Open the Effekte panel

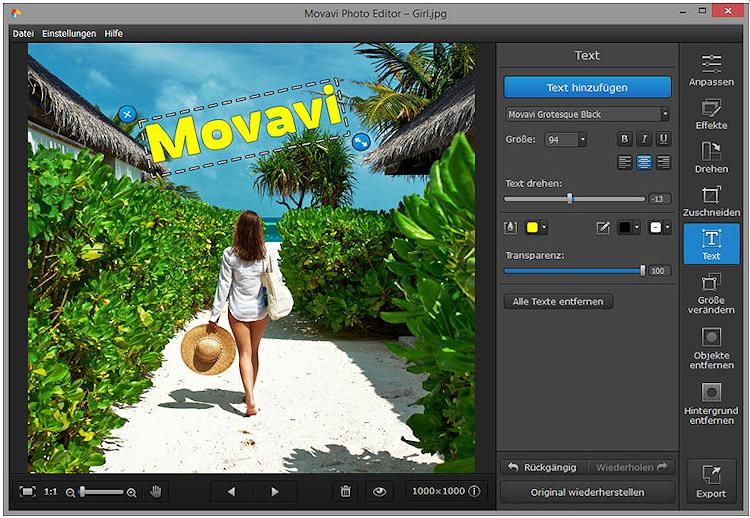tap(711, 114)
